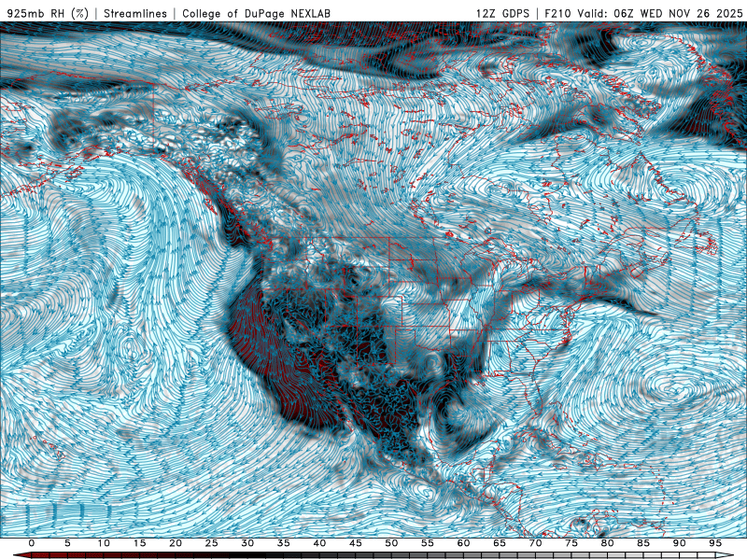Screen dimensions: 747x560
Task: Click the "90" label on color scale
Action: pos(680,543)
